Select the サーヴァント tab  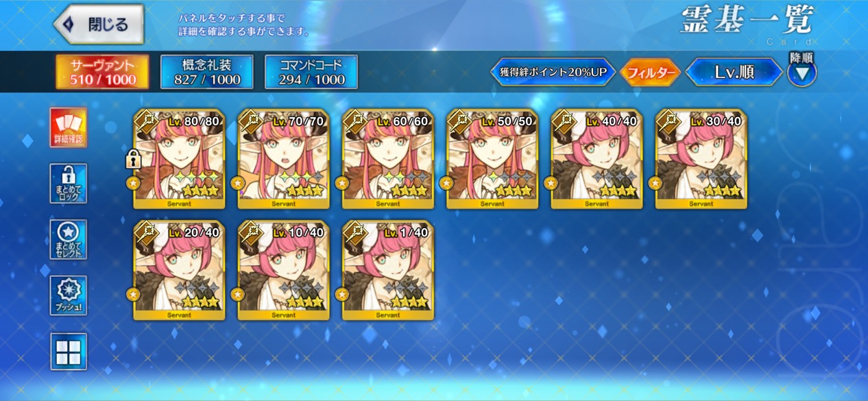103,72
